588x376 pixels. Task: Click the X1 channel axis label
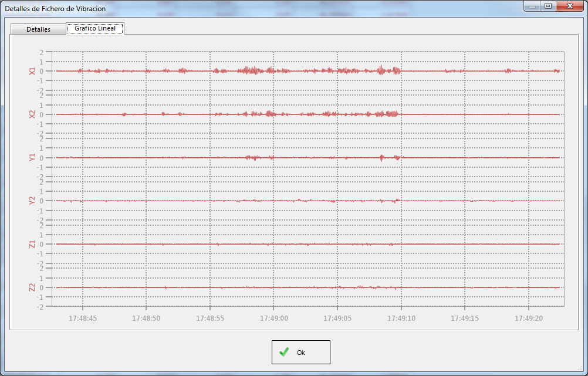(32, 71)
